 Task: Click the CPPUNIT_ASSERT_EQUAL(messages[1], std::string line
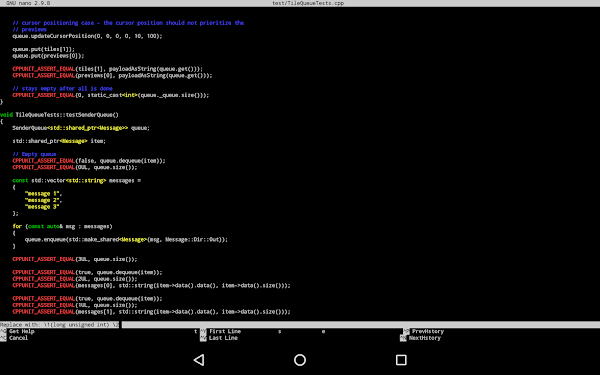pos(152,311)
